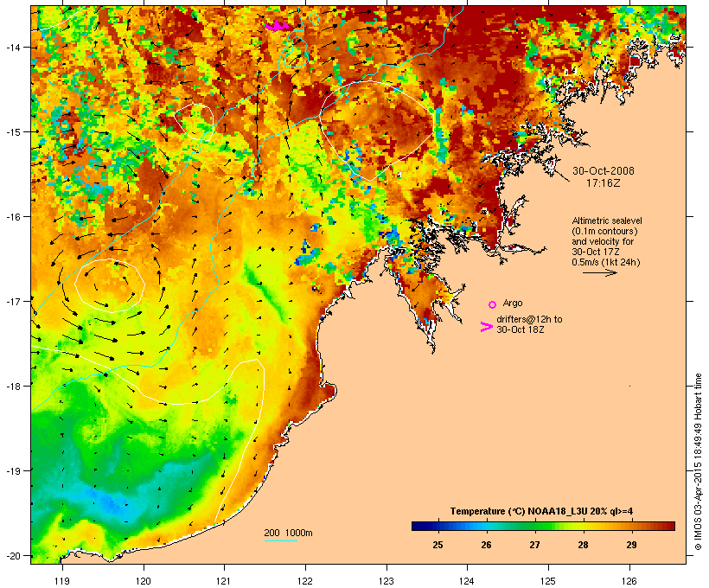
Task: Click the colorbar tick label 28
Action: point(584,545)
